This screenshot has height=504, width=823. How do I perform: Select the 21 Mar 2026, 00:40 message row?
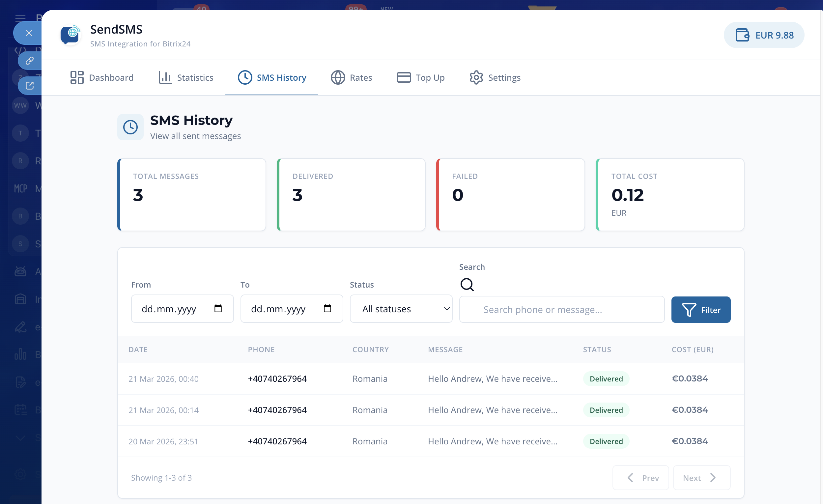point(430,378)
